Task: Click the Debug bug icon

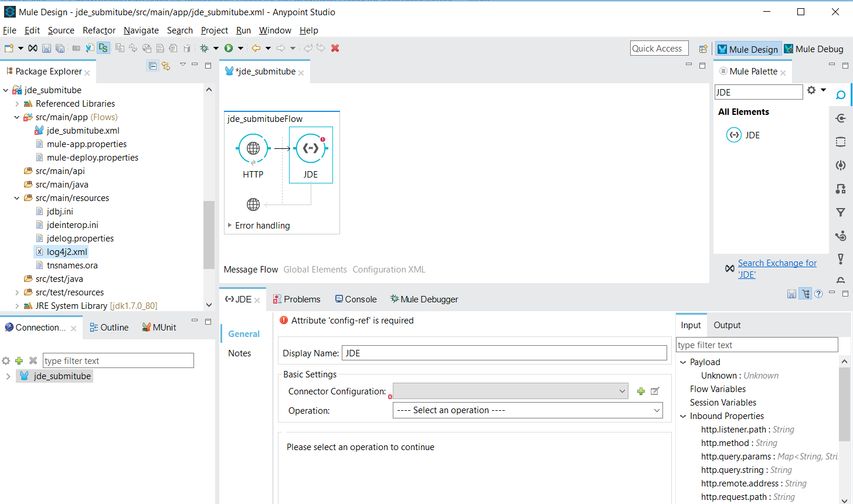Action: [x=204, y=48]
